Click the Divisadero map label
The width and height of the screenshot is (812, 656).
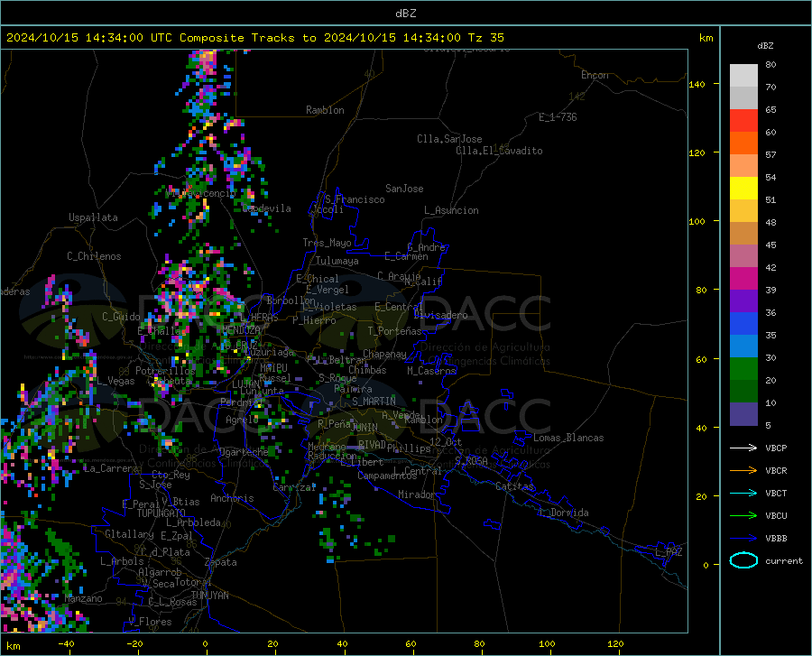click(440, 315)
